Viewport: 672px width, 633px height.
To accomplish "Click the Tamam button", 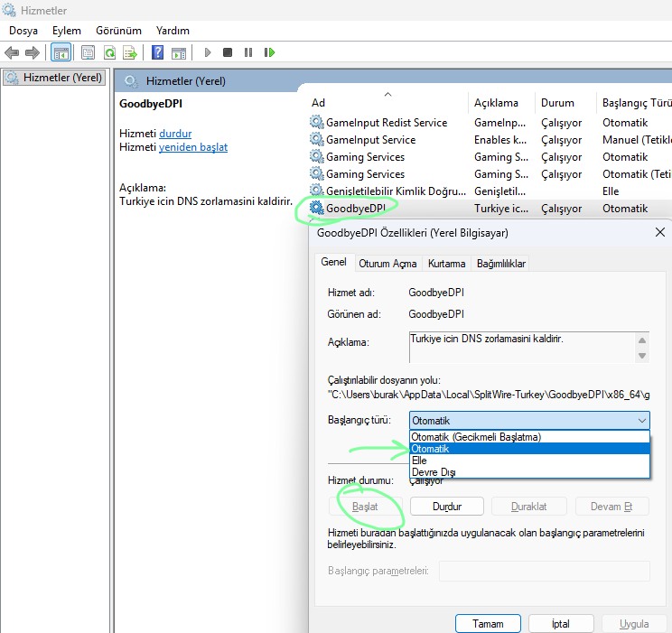I will 488,624.
